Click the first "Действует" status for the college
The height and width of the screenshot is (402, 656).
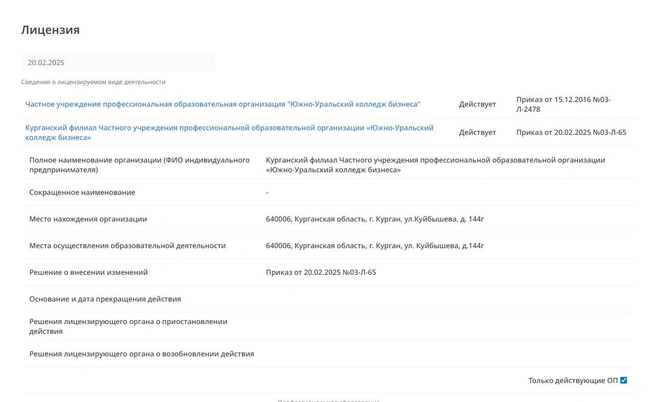(477, 104)
